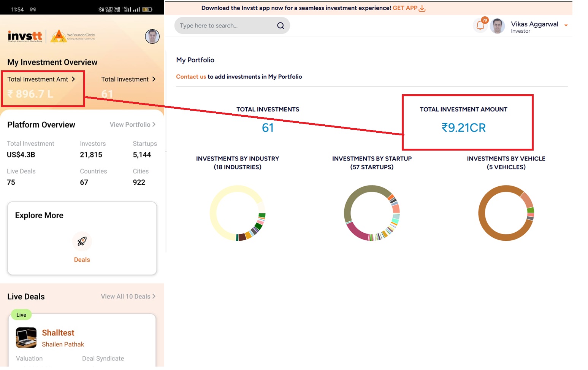Image resolution: width=588 pixels, height=370 pixels.
Task: Click the ₹ 896.7 L amount in mobile app
Action: (x=30, y=94)
